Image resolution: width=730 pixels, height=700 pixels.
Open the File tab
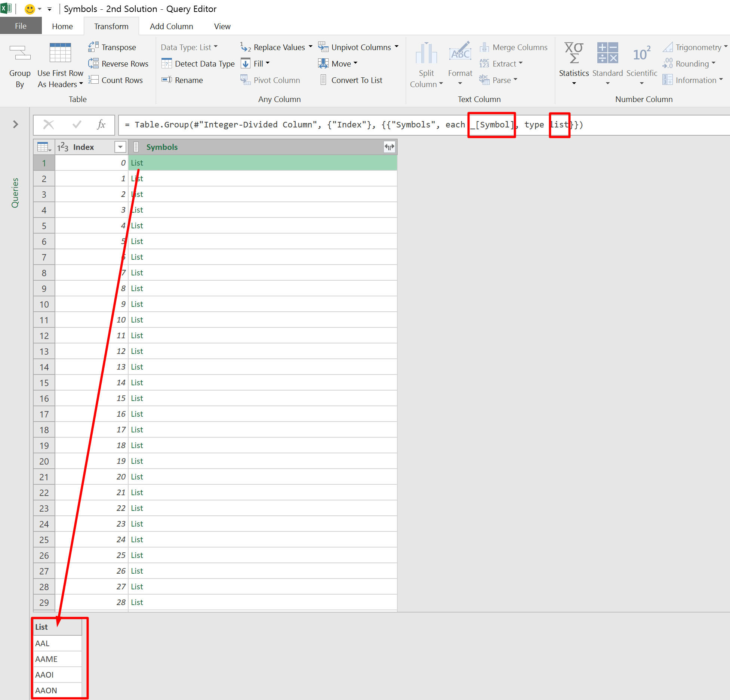21,26
